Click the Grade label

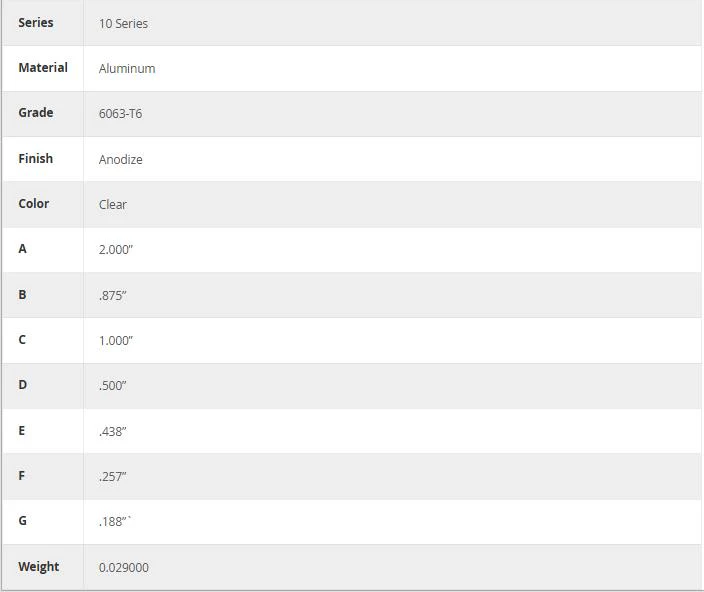click(x=36, y=113)
